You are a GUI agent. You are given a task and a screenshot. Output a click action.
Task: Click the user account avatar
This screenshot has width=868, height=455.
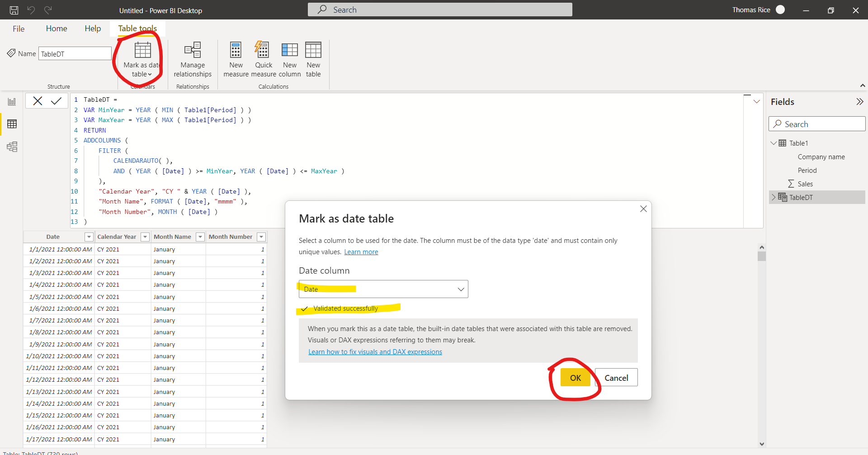[780, 9]
